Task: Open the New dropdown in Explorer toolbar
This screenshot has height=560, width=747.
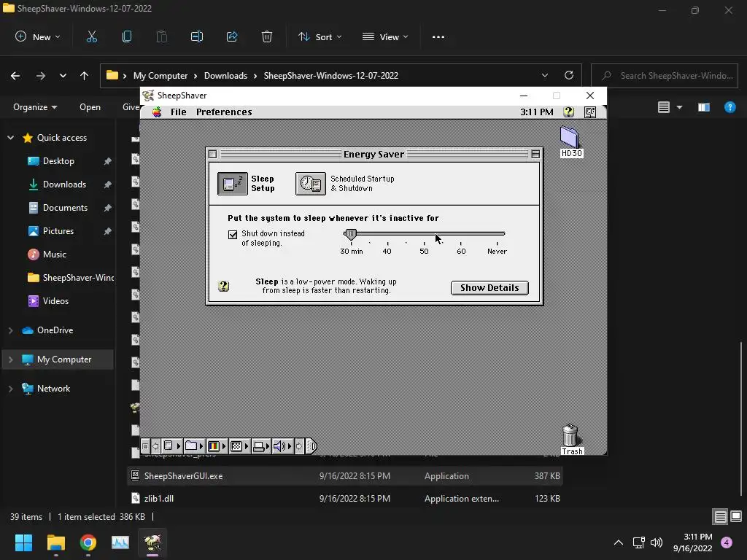Action: point(38,36)
